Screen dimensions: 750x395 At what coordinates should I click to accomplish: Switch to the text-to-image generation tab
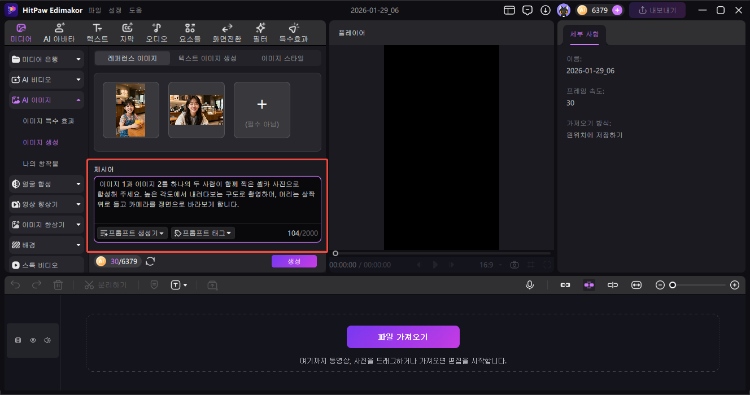(207, 58)
